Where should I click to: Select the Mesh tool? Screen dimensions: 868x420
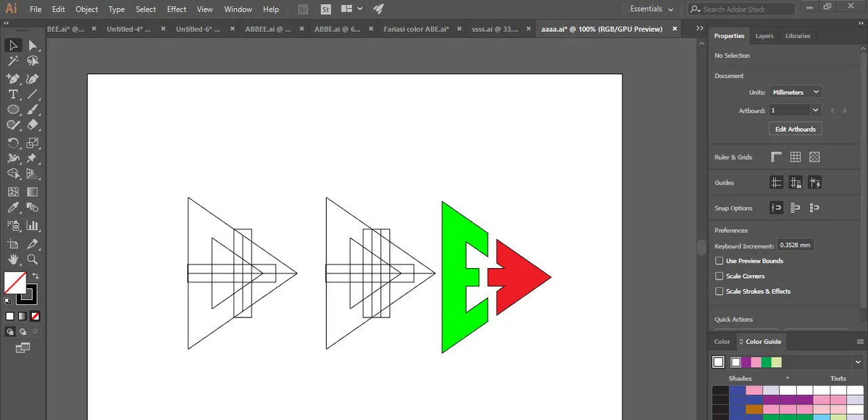pyautogui.click(x=13, y=192)
